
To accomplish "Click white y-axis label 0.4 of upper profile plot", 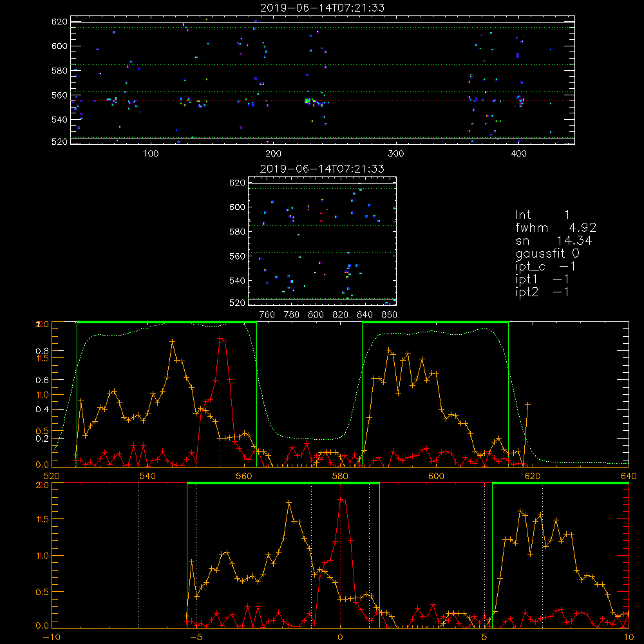I will (x=42, y=410).
